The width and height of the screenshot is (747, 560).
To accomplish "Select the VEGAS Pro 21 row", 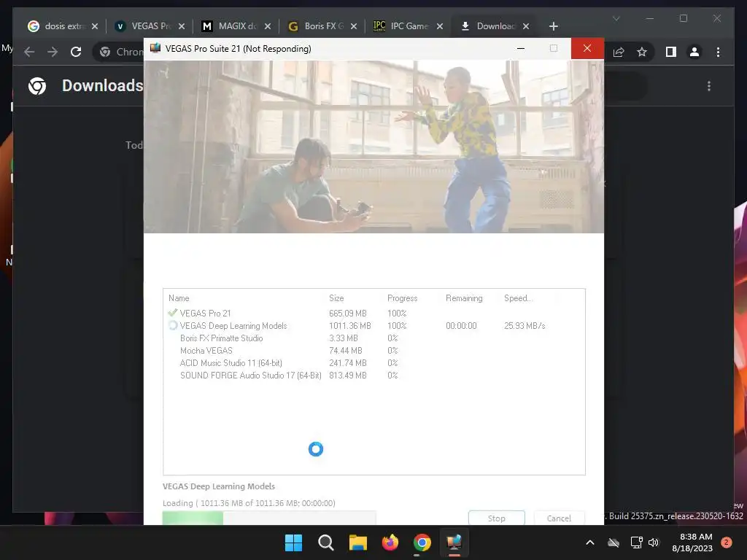I will (x=373, y=314).
